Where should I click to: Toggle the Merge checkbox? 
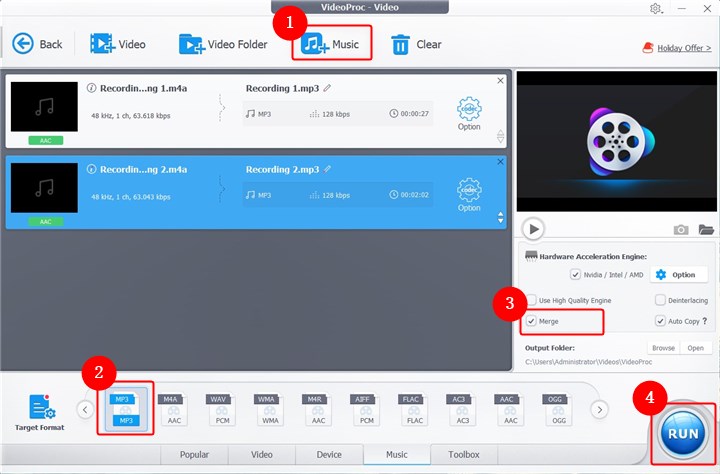tap(531, 321)
